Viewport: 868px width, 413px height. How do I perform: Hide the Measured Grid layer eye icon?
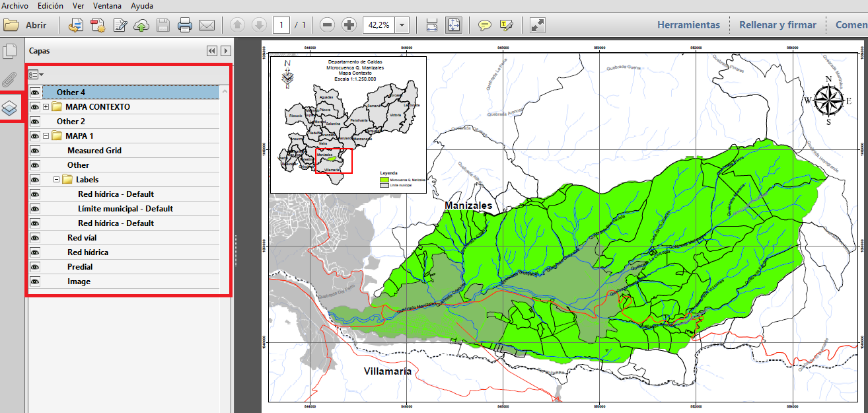(34, 150)
